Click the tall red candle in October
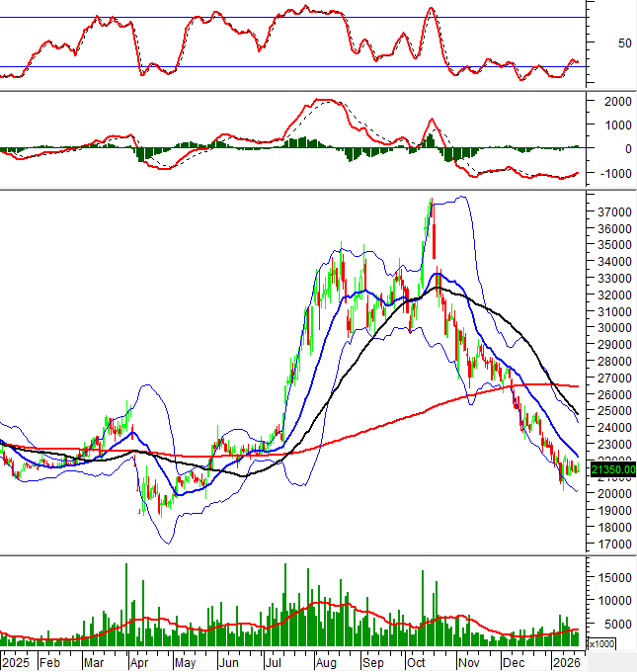Screen dimensions: 637x672 [436, 243]
